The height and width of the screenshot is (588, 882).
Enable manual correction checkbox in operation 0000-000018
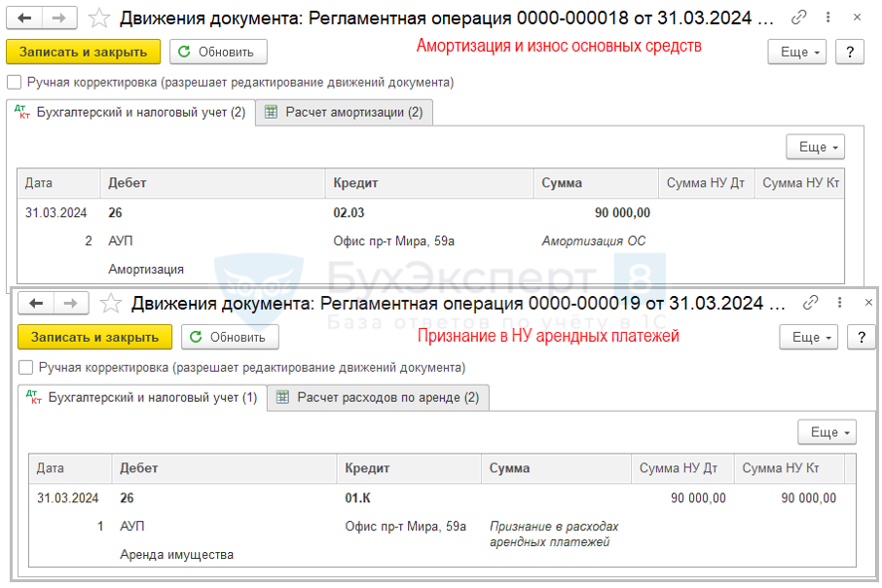point(14,83)
